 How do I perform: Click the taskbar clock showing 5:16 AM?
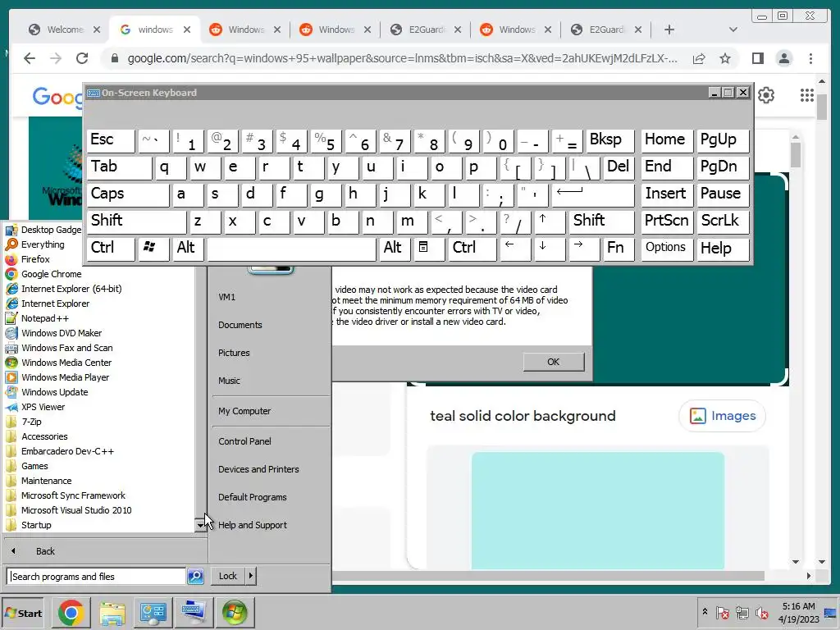tap(798, 613)
